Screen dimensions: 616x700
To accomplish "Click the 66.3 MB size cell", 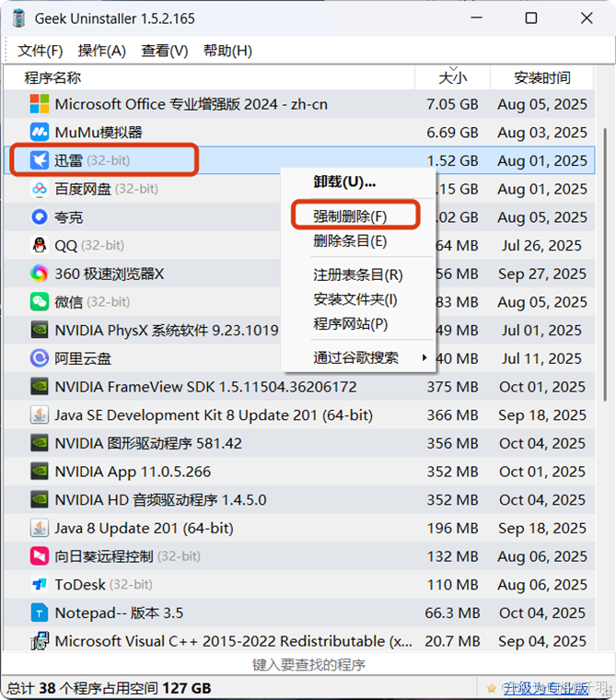I will [x=452, y=612].
